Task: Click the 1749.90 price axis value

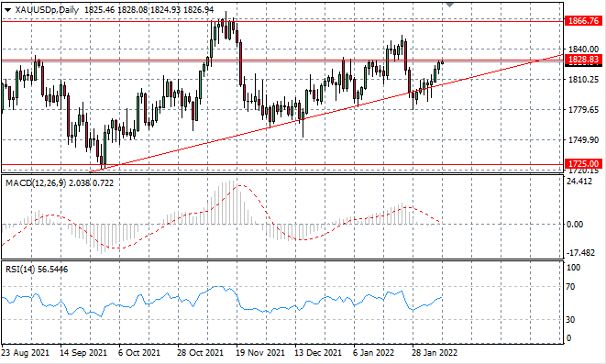Action: pyautogui.click(x=584, y=140)
